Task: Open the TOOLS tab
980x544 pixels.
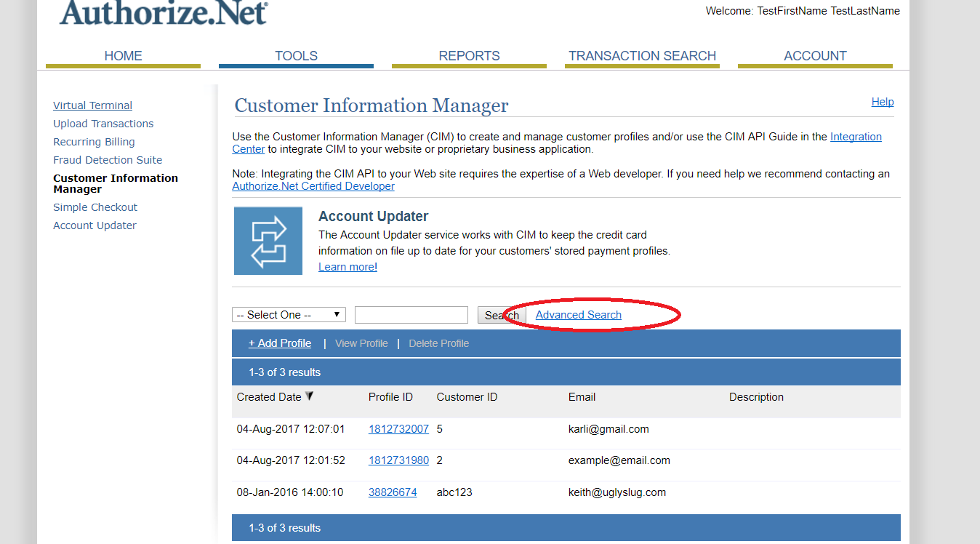Action: click(296, 56)
